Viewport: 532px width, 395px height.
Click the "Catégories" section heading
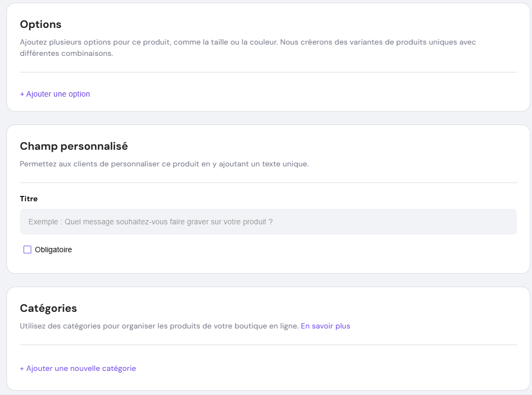[x=48, y=308]
